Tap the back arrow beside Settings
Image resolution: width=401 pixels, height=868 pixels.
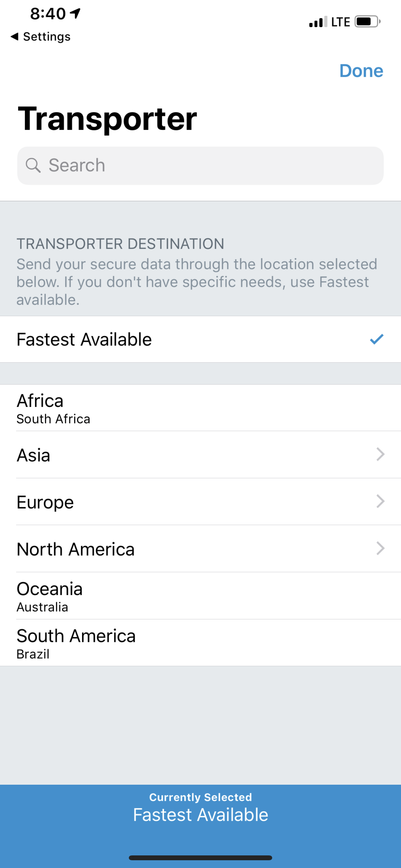14,36
